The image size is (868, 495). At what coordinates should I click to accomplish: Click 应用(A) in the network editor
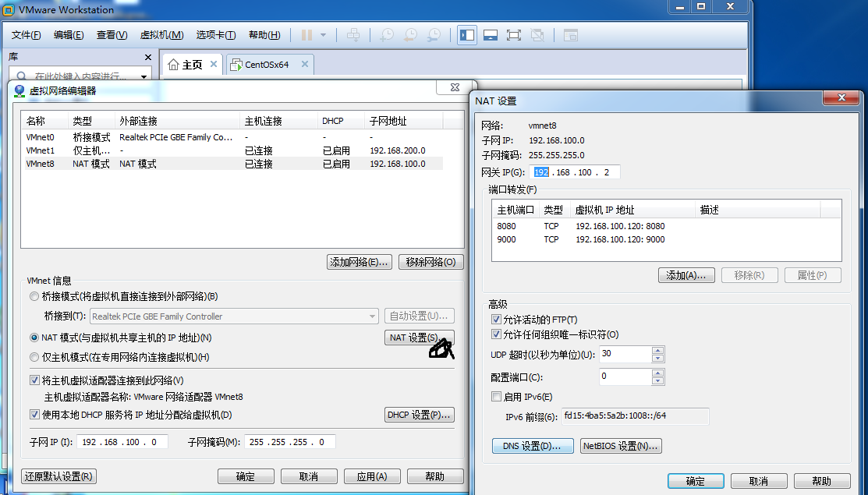pos(372,476)
